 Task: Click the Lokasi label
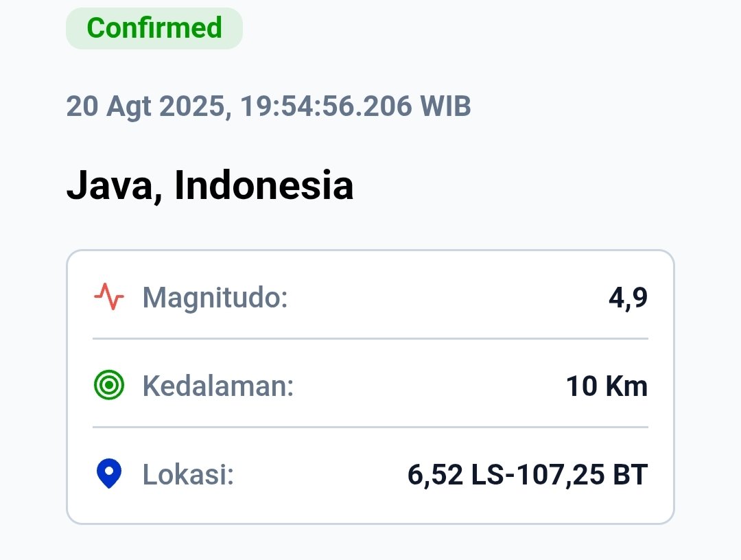188,474
